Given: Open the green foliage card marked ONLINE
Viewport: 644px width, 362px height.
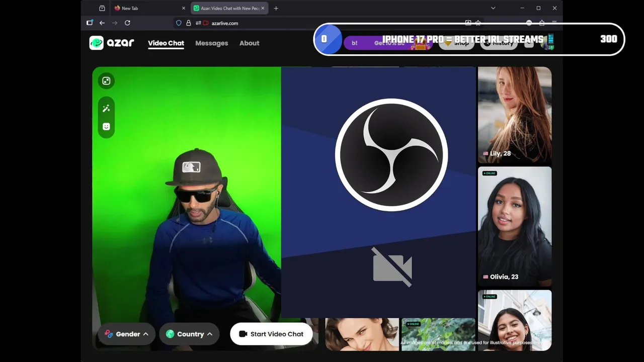Looking at the screenshot, I should (438, 334).
